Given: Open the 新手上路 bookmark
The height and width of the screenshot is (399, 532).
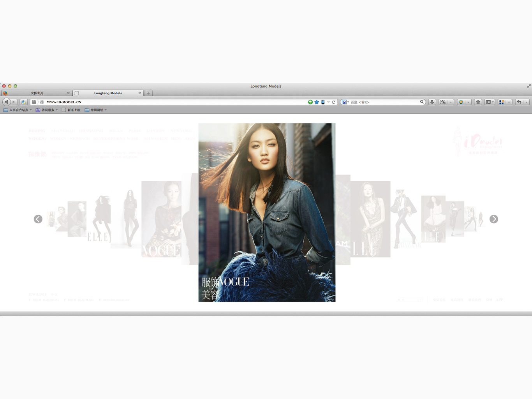Looking at the screenshot, I should pos(71,110).
